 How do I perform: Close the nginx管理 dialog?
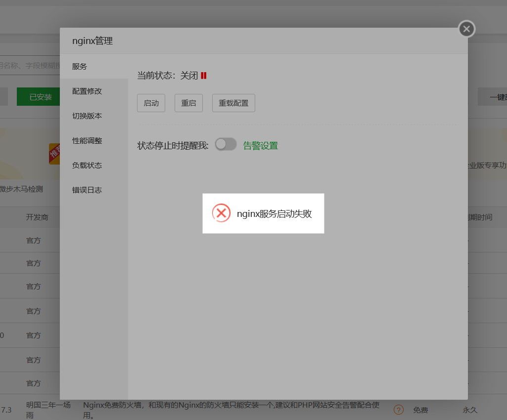pos(466,29)
